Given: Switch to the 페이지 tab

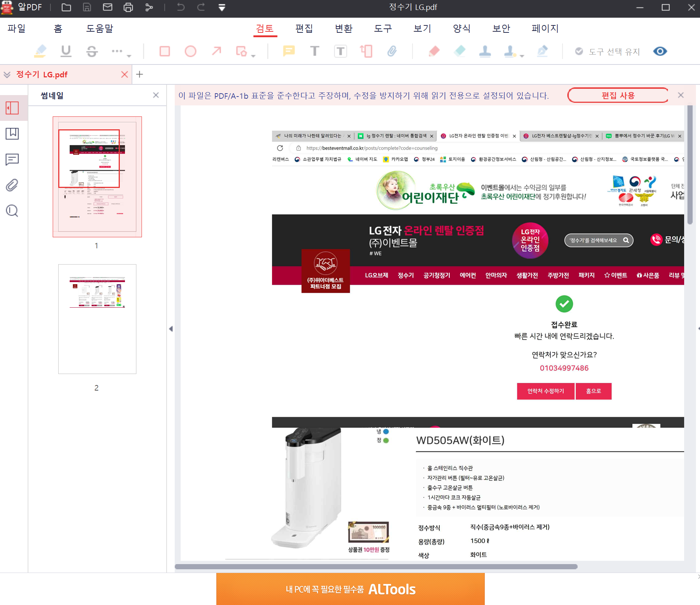Looking at the screenshot, I should pyautogui.click(x=545, y=28).
